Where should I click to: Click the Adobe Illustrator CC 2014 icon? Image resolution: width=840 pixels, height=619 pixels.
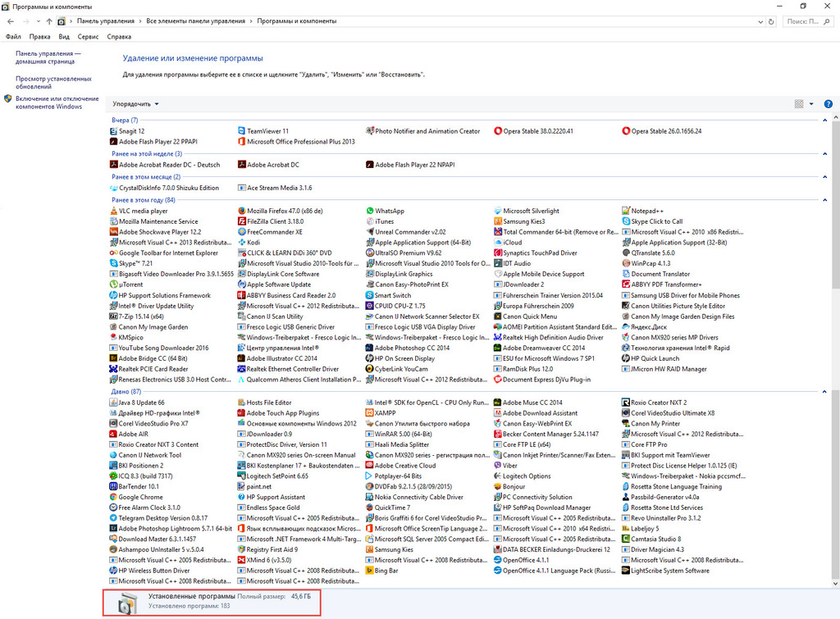click(x=242, y=359)
